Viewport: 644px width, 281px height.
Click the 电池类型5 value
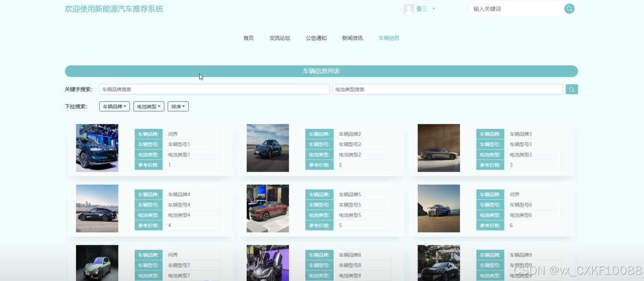[350, 215]
